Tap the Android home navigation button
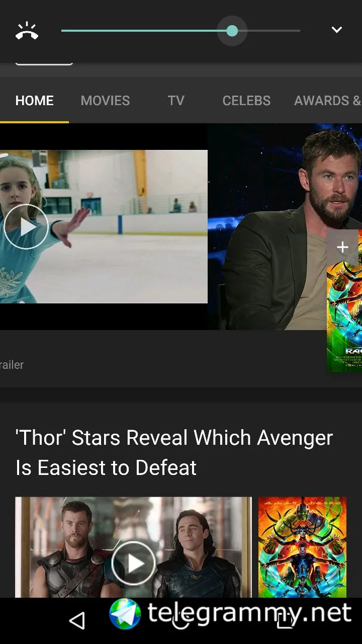The image size is (362, 644). point(181,621)
